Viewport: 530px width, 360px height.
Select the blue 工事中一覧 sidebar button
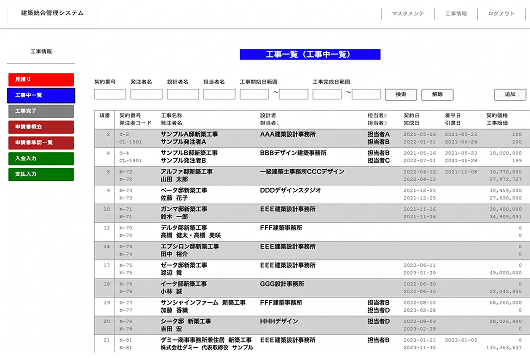(x=41, y=95)
